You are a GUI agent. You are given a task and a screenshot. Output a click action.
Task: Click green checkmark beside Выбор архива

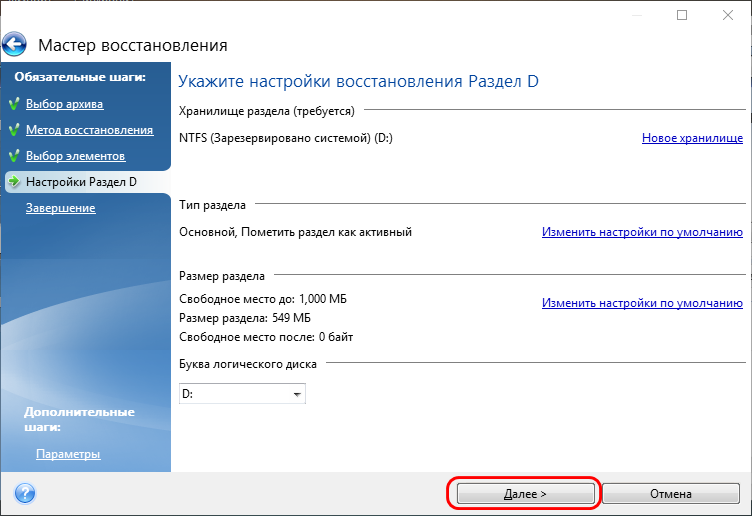[x=14, y=104]
